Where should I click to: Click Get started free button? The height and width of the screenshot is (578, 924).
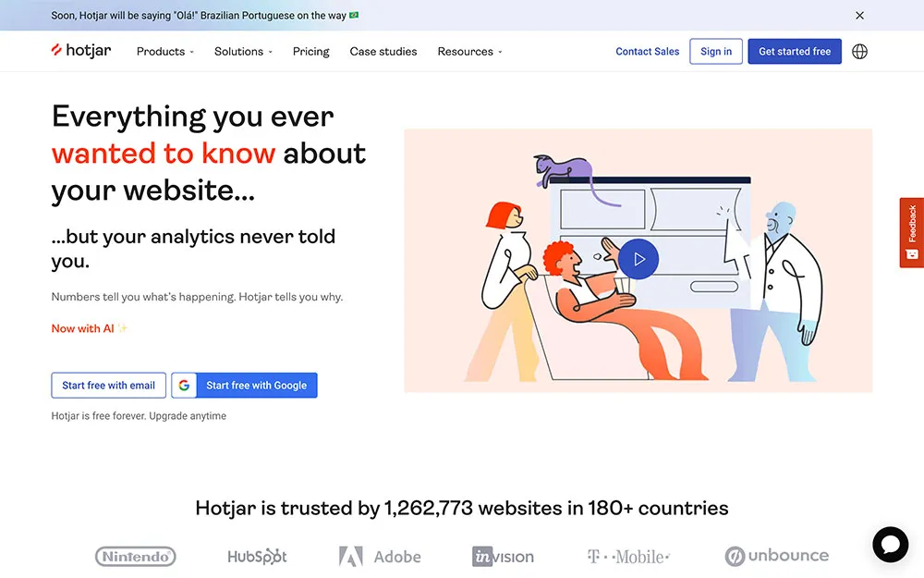tap(795, 51)
